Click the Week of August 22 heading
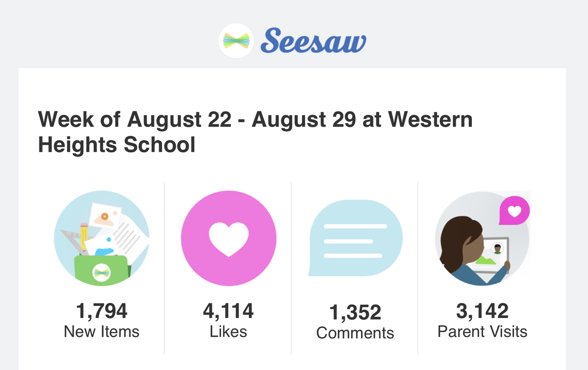The image size is (588, 370). [x=255, y=132]
